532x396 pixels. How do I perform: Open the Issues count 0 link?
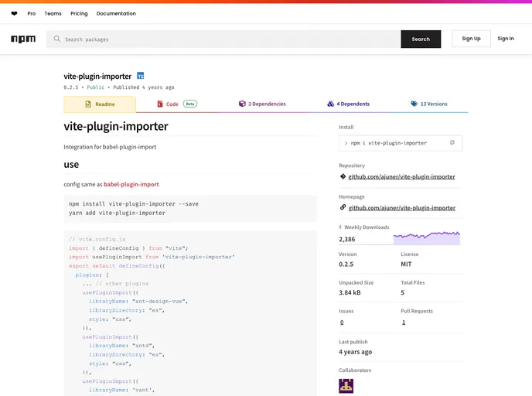[342, 323]
